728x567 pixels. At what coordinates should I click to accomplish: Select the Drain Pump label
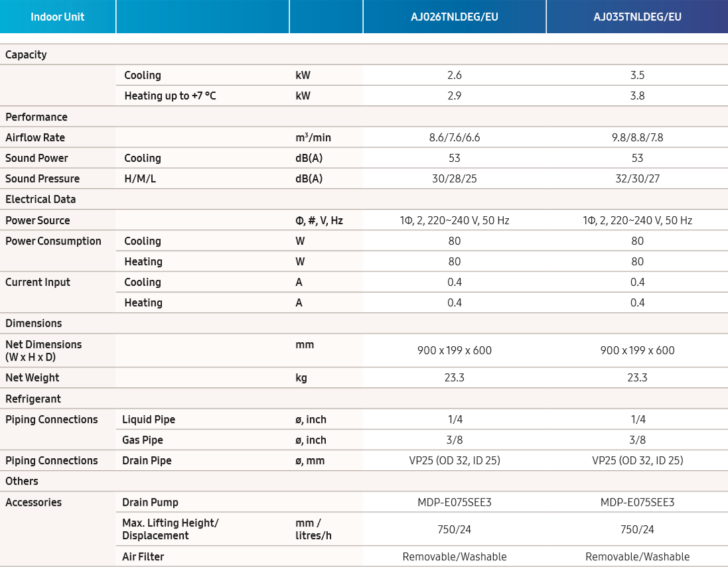point(150,502)
